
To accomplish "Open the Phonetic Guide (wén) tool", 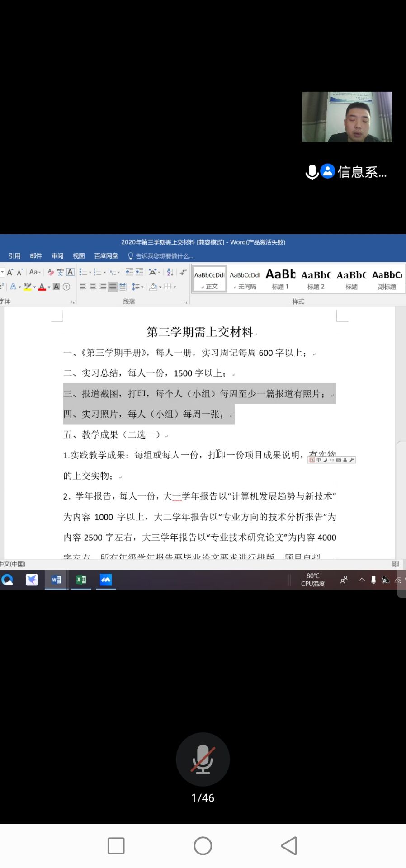I will (x=60, y=272).
